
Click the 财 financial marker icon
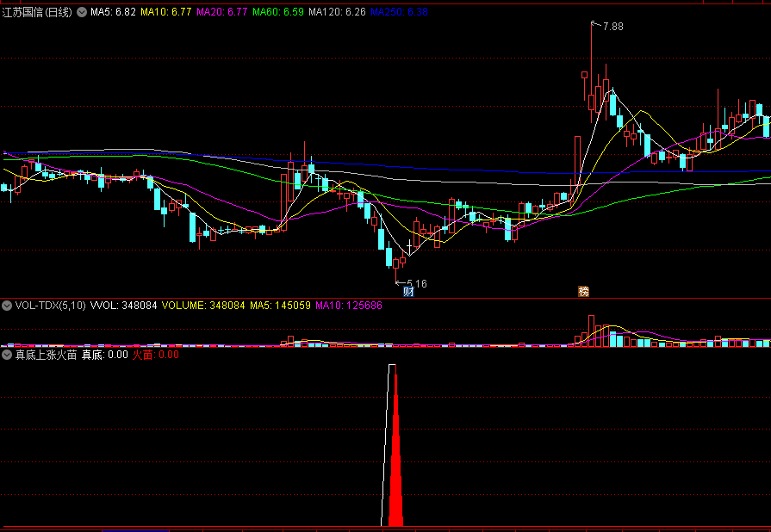point(408,292)
